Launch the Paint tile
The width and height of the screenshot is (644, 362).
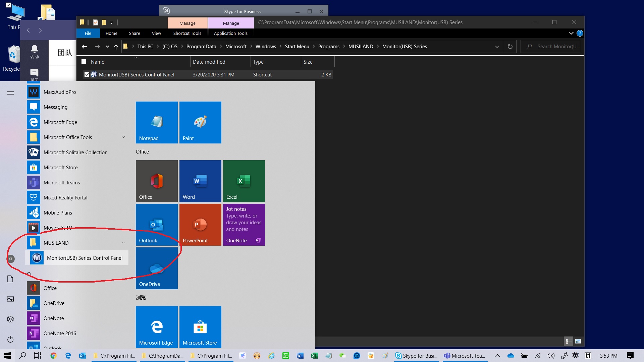(x=200, y=122)
